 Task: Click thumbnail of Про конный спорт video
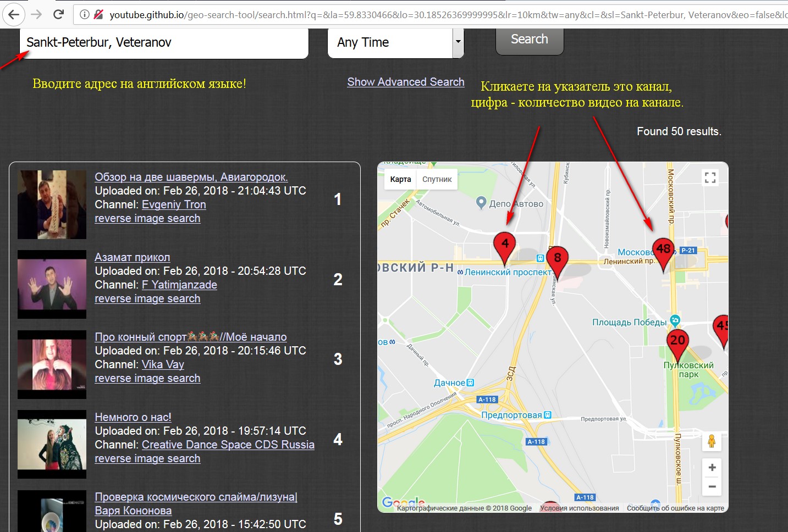coord(52,364)
